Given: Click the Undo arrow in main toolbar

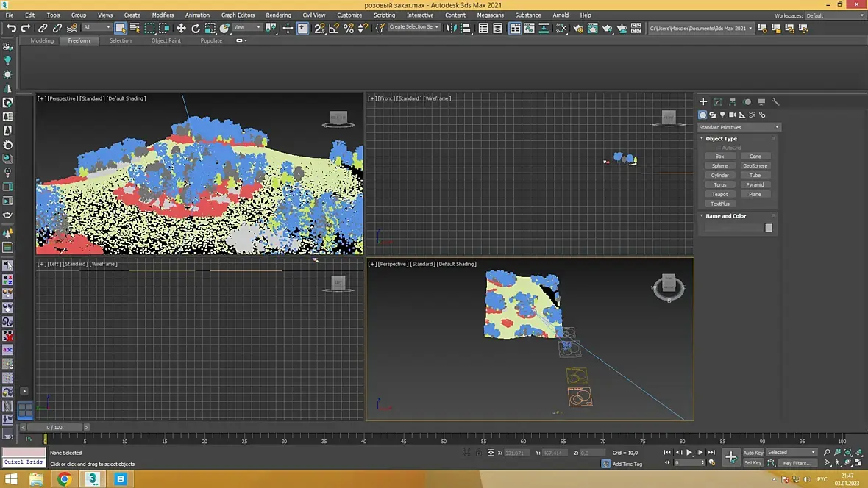Looking at the screenshot, I should 11,28.
